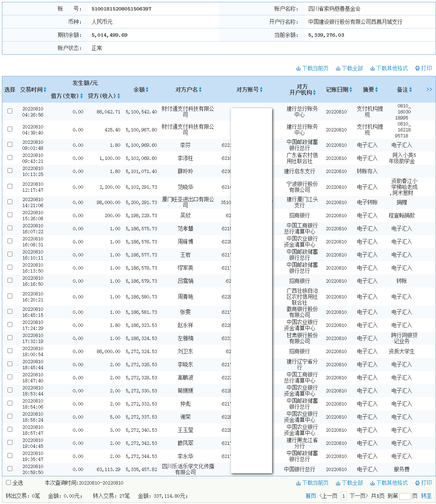Viewport: 436px width, 504px height.
Task: Sort by 交易时间 column arrows
Action: 45,89
